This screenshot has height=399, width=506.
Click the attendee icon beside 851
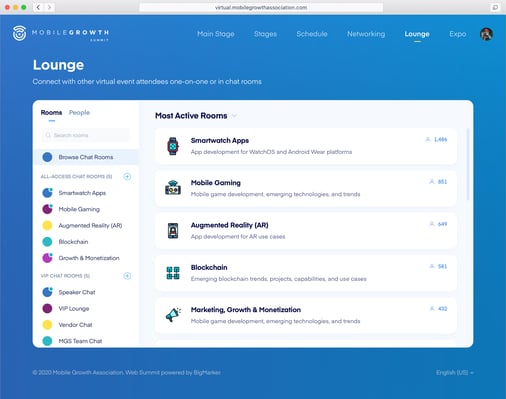tap(432, 182)
